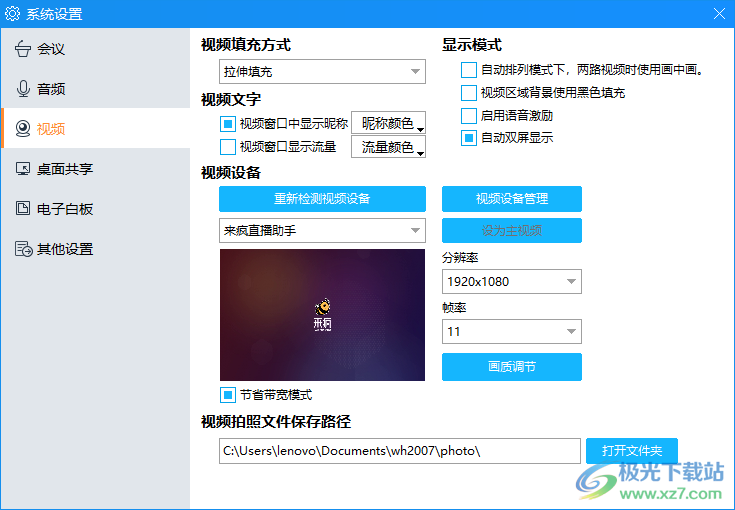Click the 其他设置 list icon
The width and height of the screenshot is (735, 510).
click(x=23, y=248)
